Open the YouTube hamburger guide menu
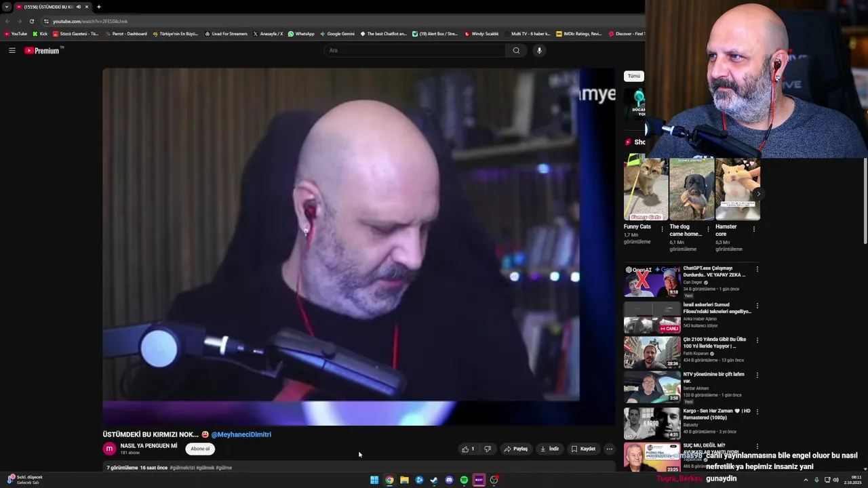The image size is (868, 488). click(12, 50)
